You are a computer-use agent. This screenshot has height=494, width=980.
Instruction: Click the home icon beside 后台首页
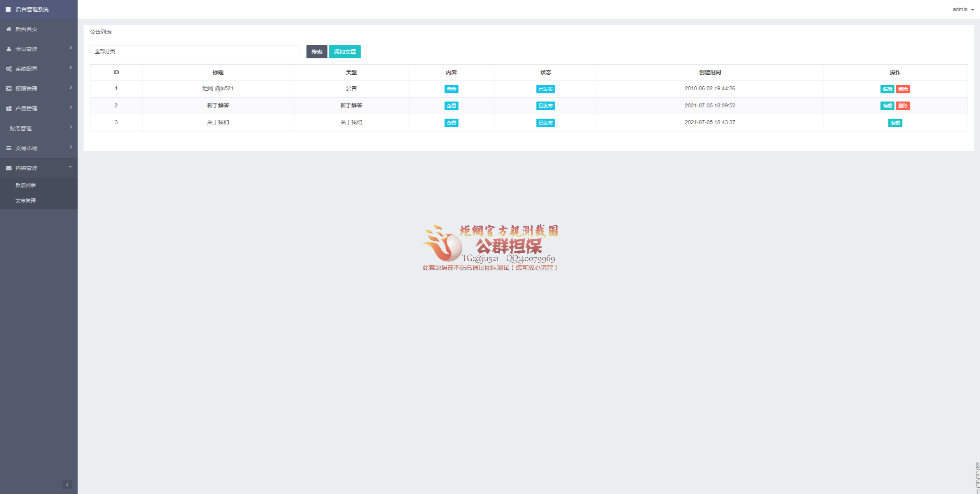(x=9, y=29)
